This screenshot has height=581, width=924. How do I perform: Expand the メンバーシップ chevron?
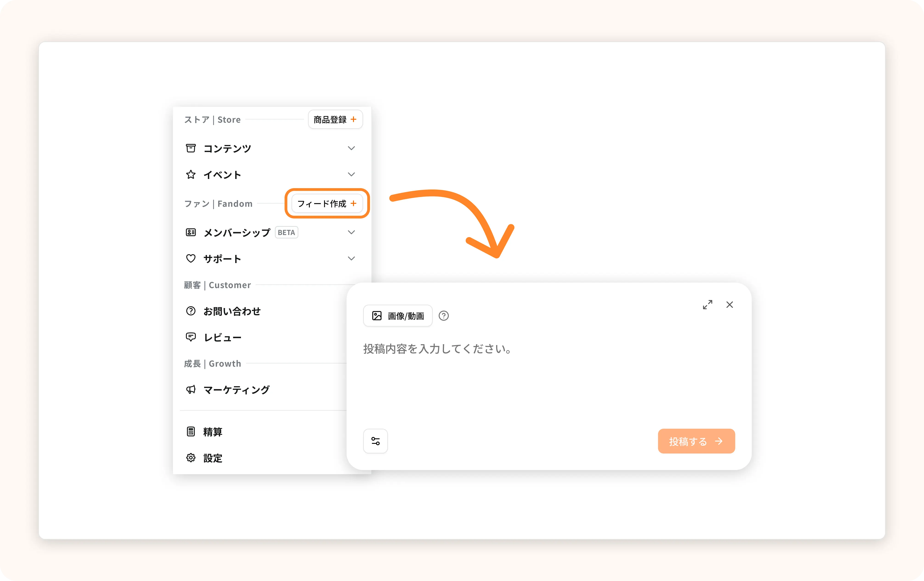click(351, 232)
